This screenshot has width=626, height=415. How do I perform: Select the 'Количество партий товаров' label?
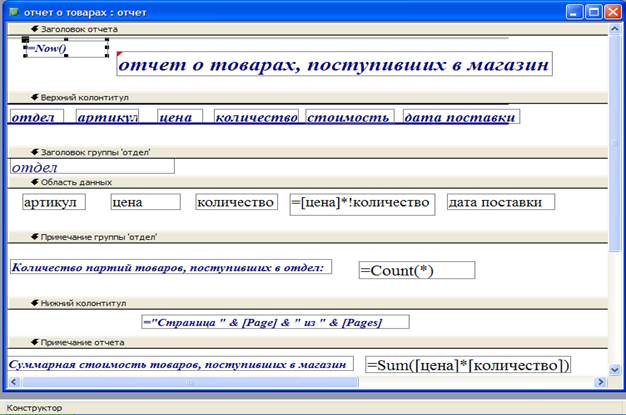[171, 267]
